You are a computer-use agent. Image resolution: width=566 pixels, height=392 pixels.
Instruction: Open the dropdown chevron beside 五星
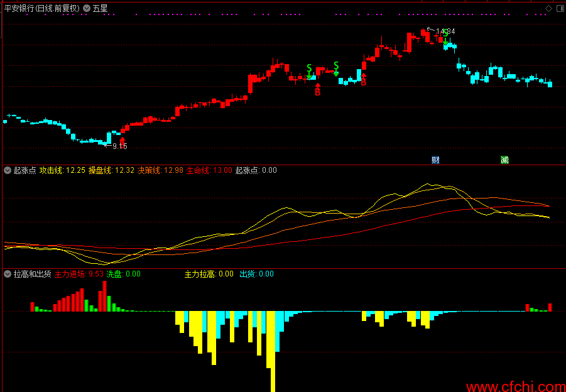tap(87, 8)
